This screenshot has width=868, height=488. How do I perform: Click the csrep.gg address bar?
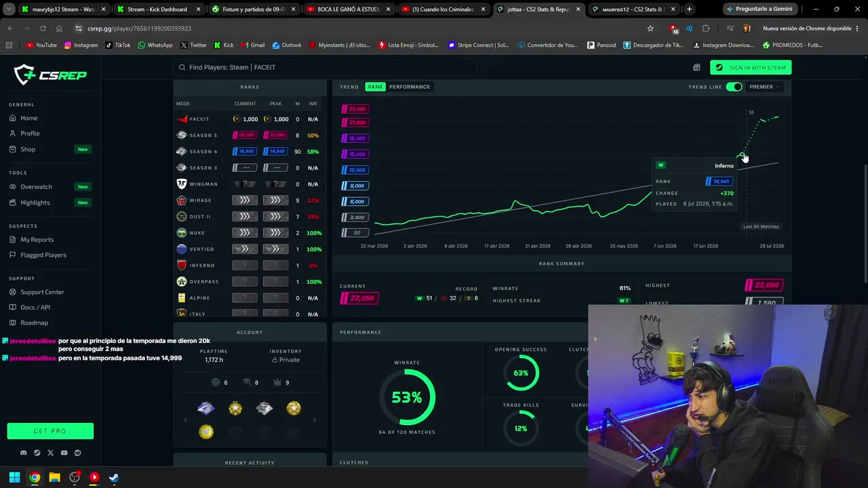tap(359, 28)
